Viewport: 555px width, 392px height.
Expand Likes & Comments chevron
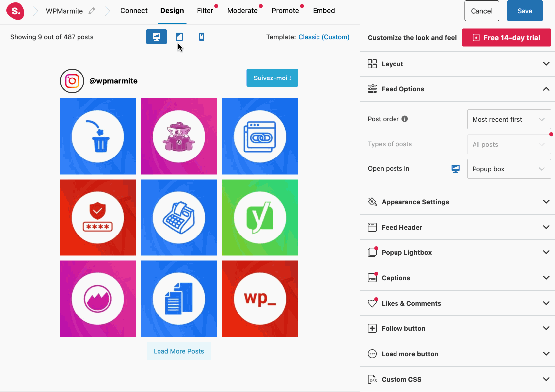546,303
